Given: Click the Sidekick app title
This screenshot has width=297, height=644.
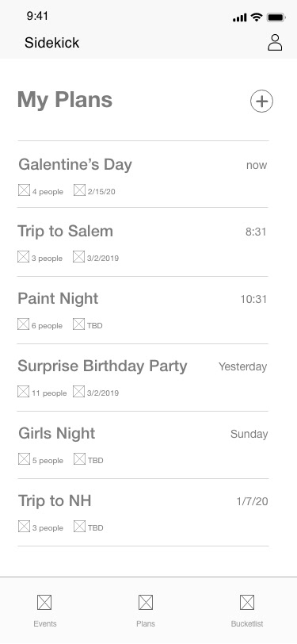Looking at the screenshot, I should (51, 43).
